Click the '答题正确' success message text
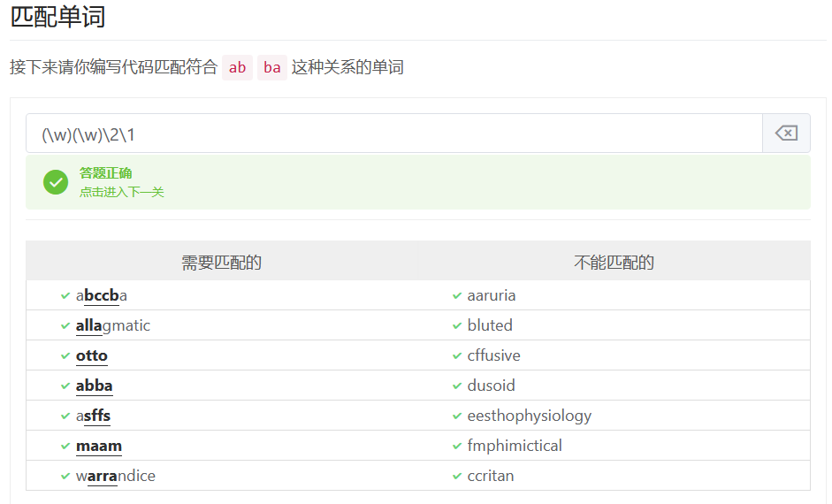832x504 pixels. pyautogui.click(x=105, y=173)
